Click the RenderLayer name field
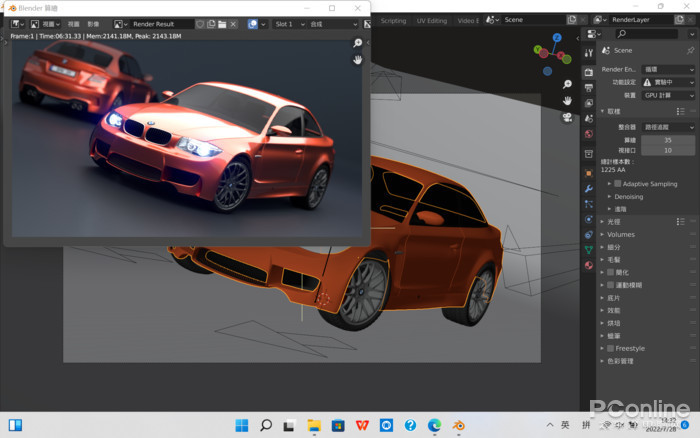This screenshot has width=700, height=438. point(641,20)
